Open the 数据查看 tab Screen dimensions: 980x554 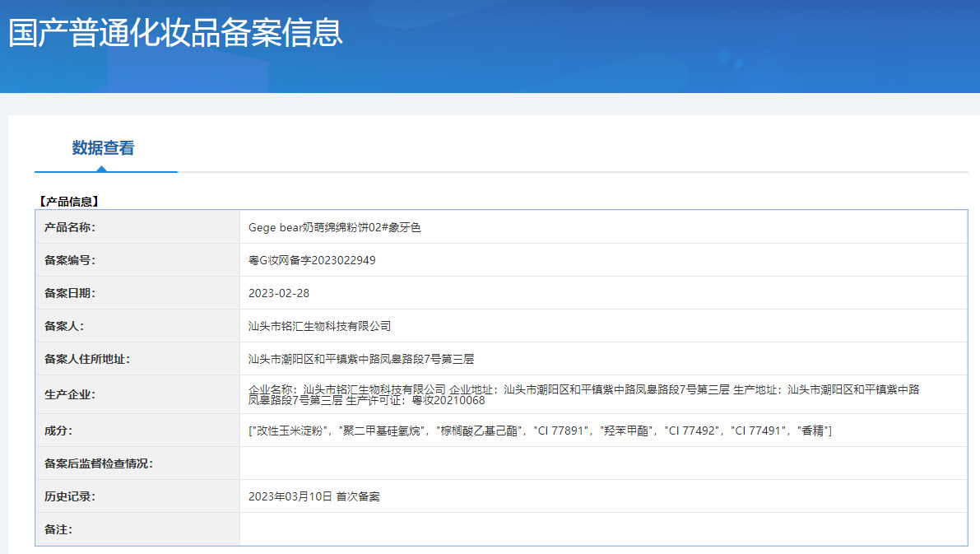click(103, 148)
